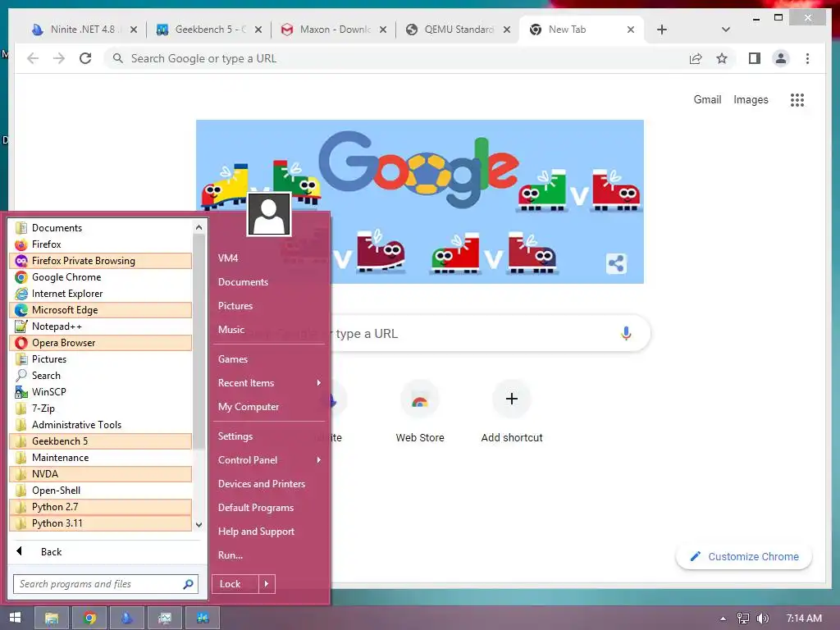Open Documents entry in programs list

coord(100,228)
